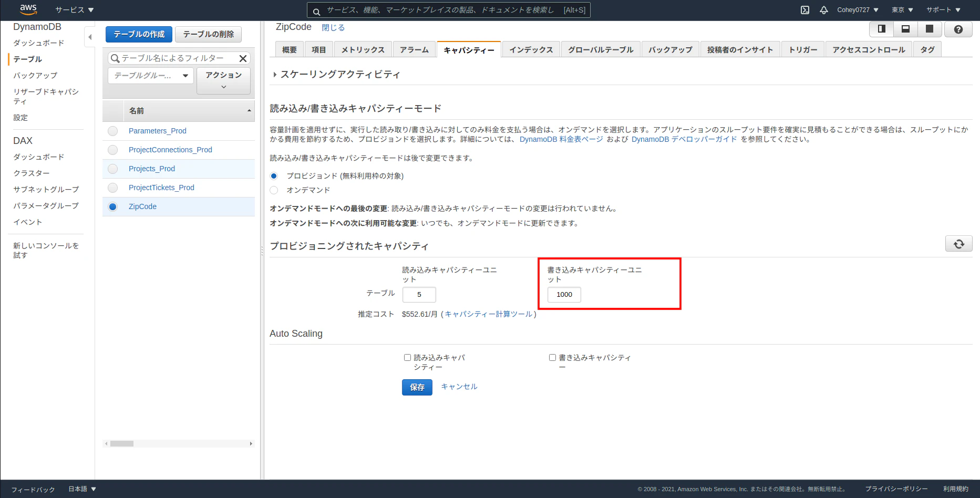
Task: Switch to the 概要 tab
Action: point(290,50)
